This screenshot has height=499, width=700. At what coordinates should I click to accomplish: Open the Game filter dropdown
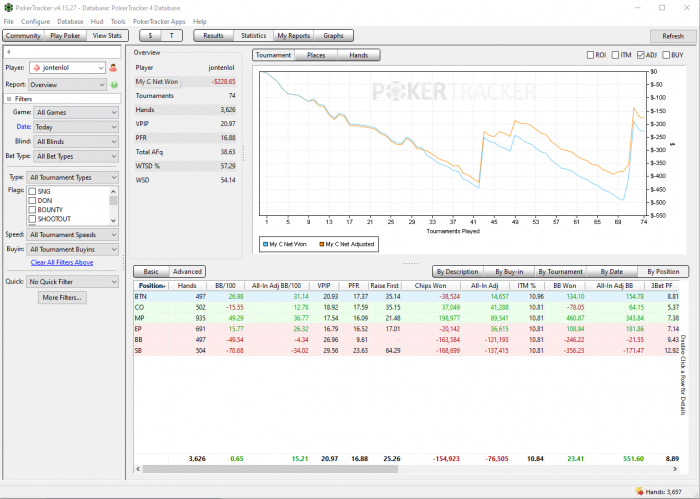tap(76, 112)
